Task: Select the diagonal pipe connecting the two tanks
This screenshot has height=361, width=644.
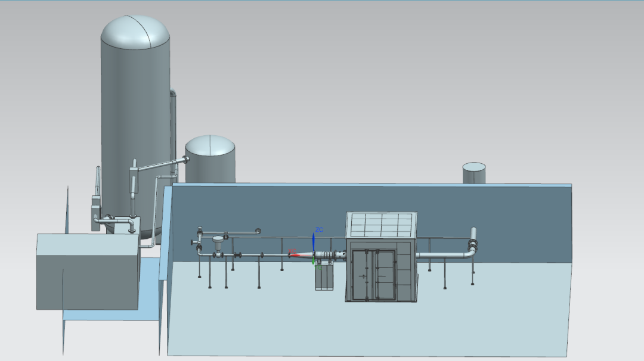Action: pos(161,164)
